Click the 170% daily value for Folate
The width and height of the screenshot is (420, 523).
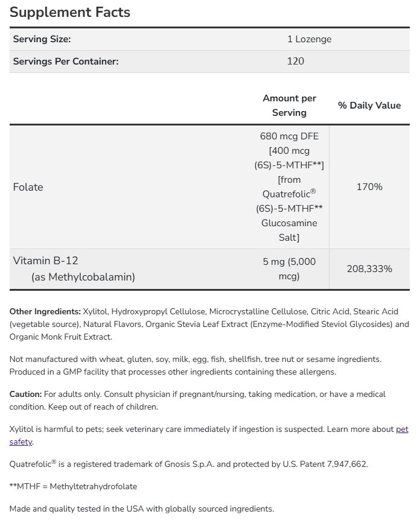point(369,187)
